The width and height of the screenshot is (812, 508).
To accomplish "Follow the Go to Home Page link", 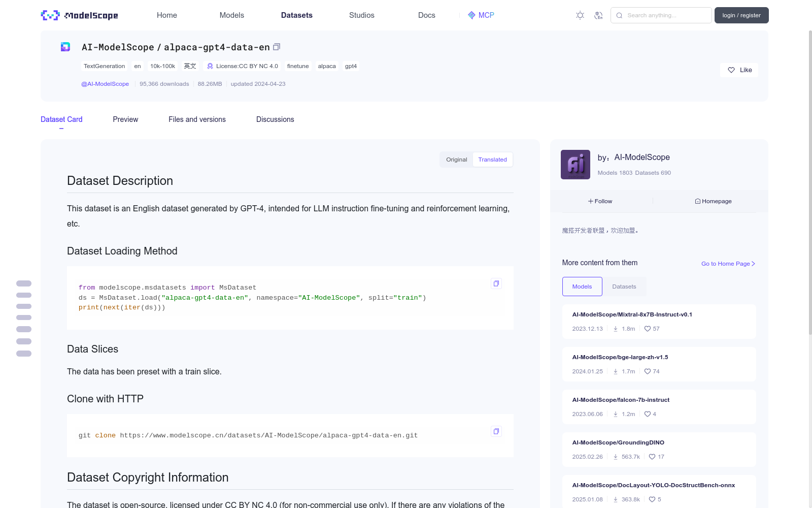I will tap(728, 264).
